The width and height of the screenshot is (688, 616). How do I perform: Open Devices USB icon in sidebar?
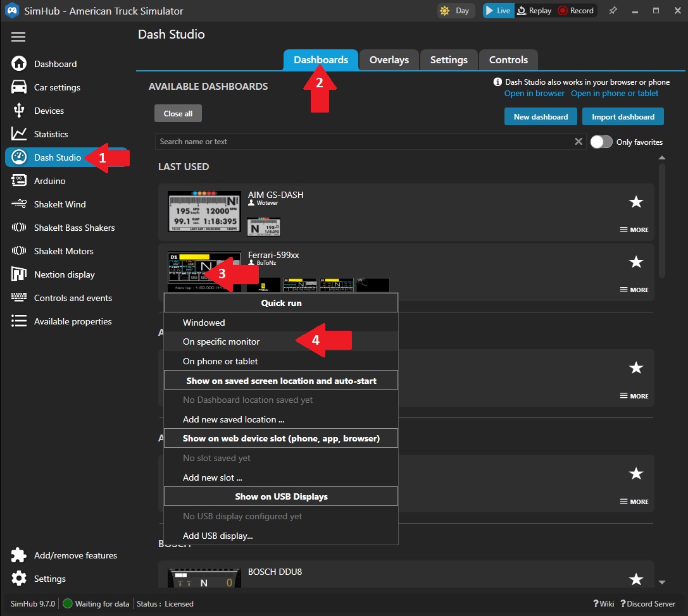(x=19, y=111)
